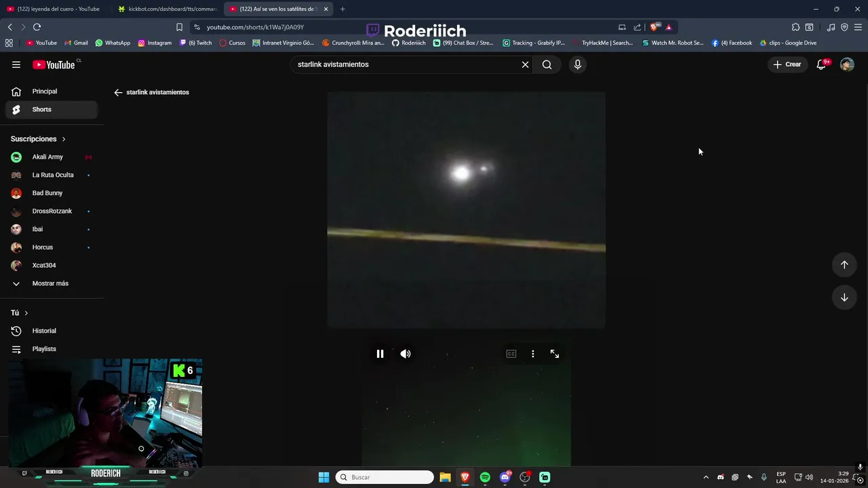Open Discord from the taskbar
This screenshot has height=488, width=868.
(x=505, y=477)
